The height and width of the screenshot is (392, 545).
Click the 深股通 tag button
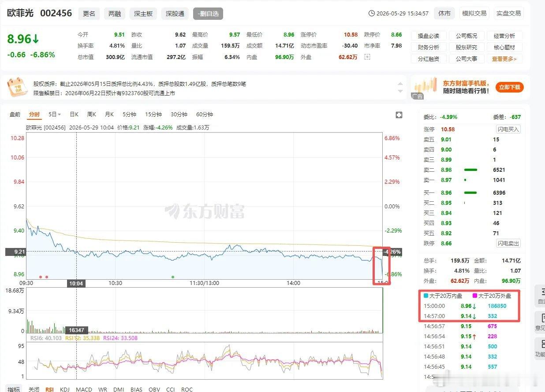tap(175, 14)
